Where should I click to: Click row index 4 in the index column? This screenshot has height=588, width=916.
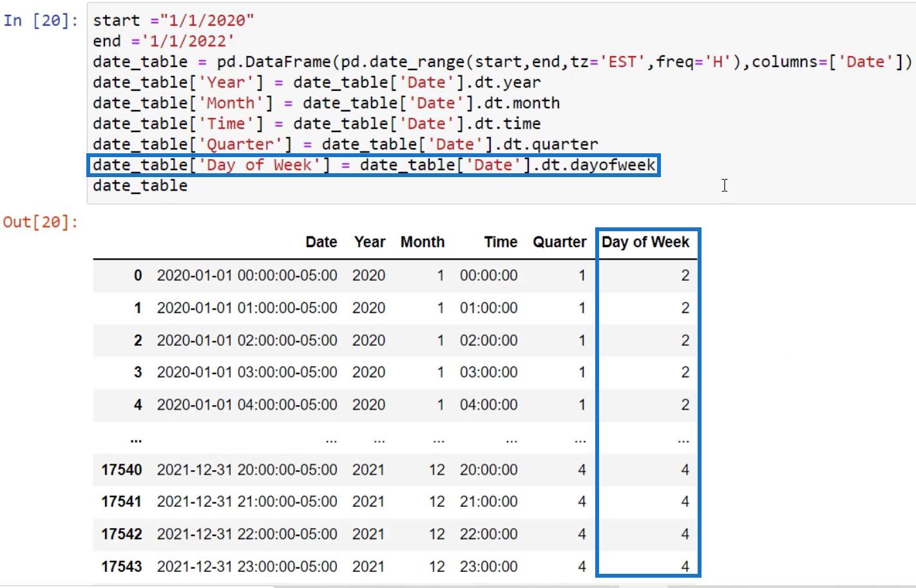(x=138, y=404)
